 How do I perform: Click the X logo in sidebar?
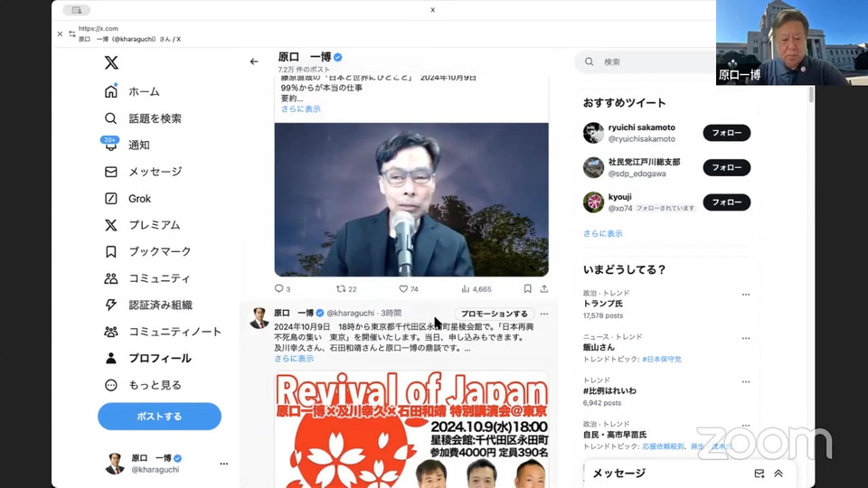[x=111, y=62]
